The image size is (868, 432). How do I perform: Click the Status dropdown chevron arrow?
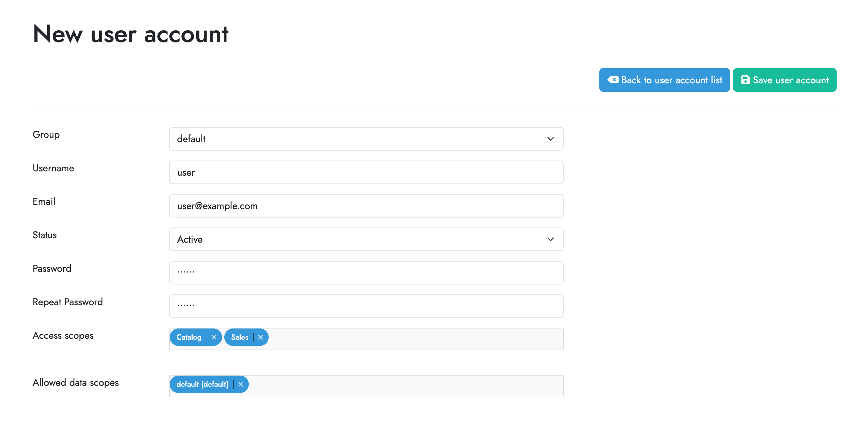pos(551,239)
